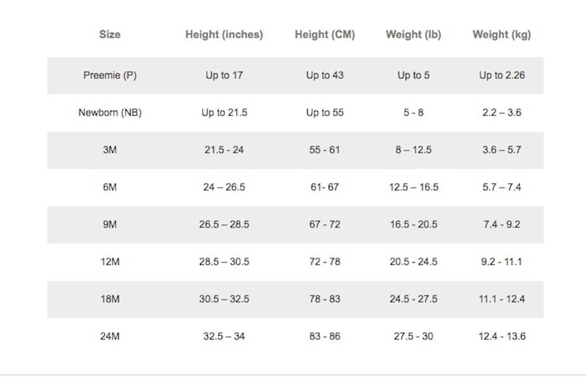Image resolution: width=586 pixels, height=392 pixels.
Task: Click the Newborn (NB) size label
Action: (110, 112)
